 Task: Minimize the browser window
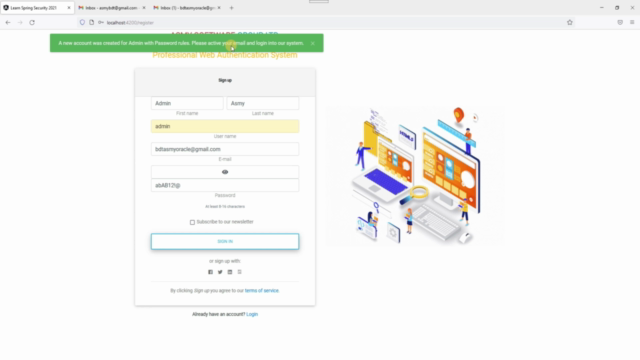click(x=602, y=8)
